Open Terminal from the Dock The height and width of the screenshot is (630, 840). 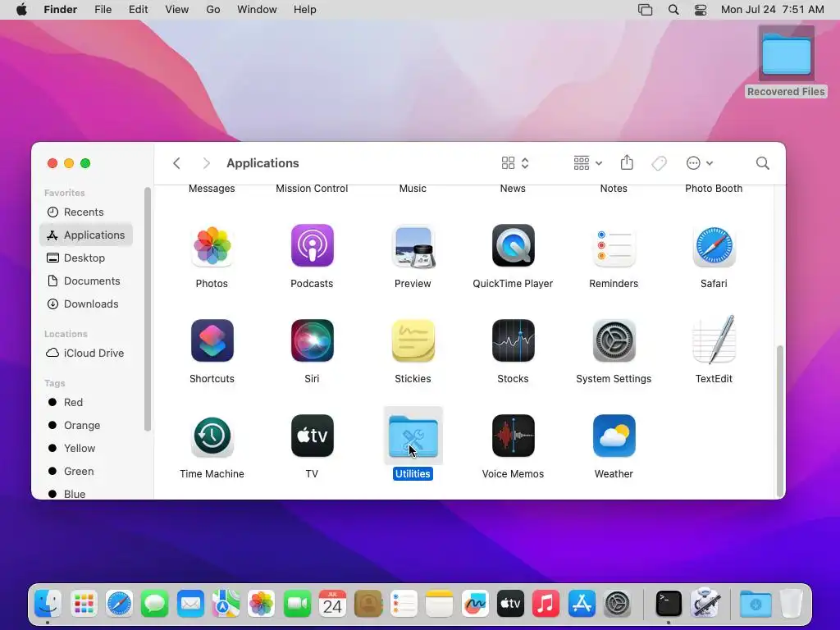click(669, 604)
